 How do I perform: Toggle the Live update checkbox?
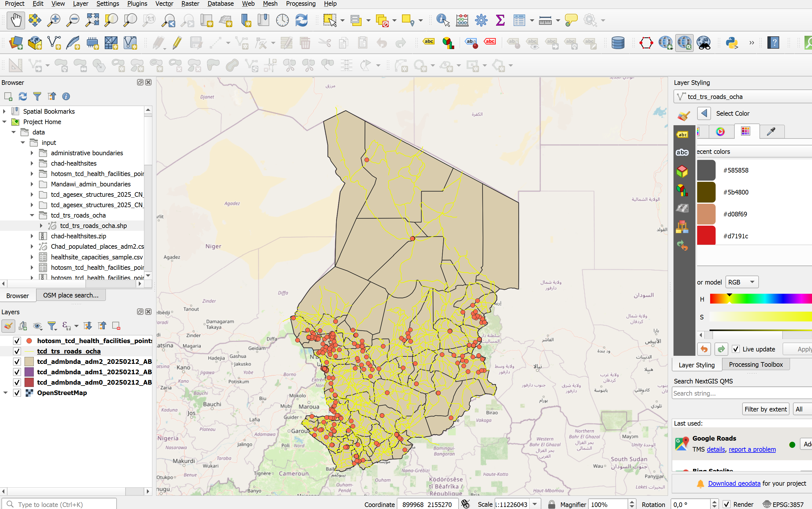pos(736,349)
